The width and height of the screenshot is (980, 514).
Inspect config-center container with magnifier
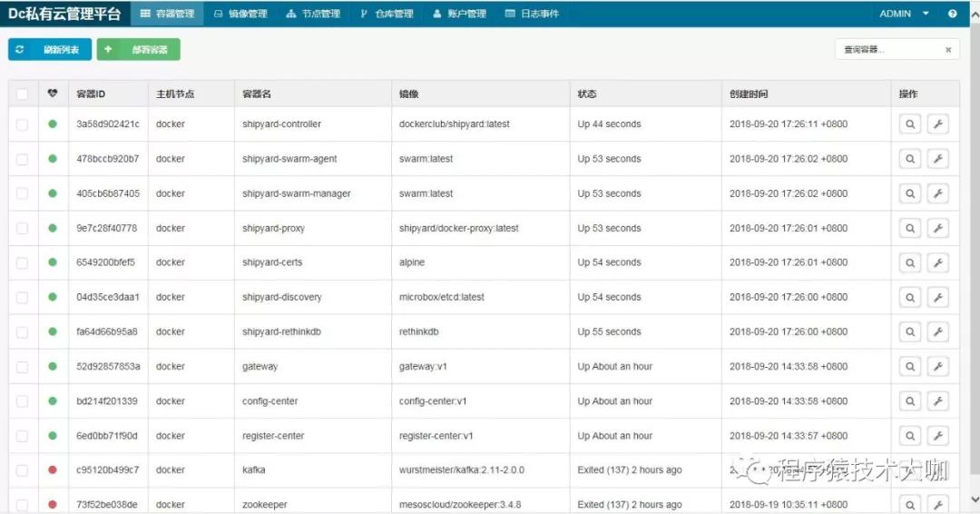click(x=910, y=400)
